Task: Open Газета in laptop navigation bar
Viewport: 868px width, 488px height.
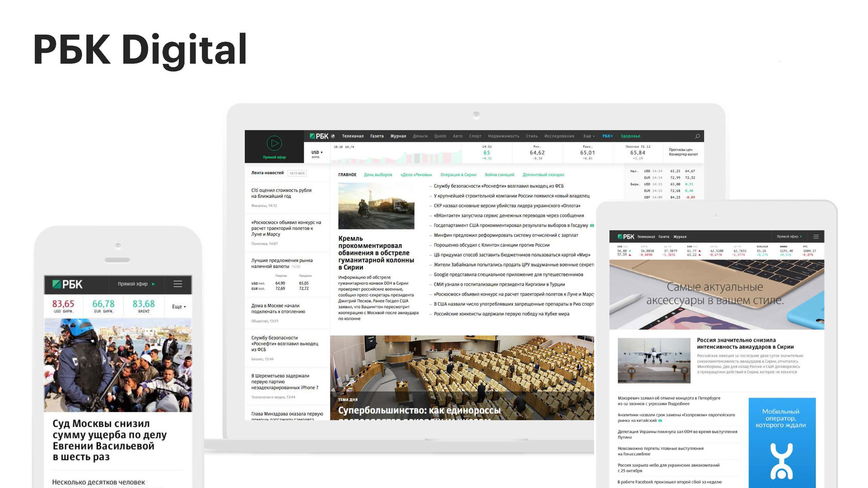Action: coord(377,136)
